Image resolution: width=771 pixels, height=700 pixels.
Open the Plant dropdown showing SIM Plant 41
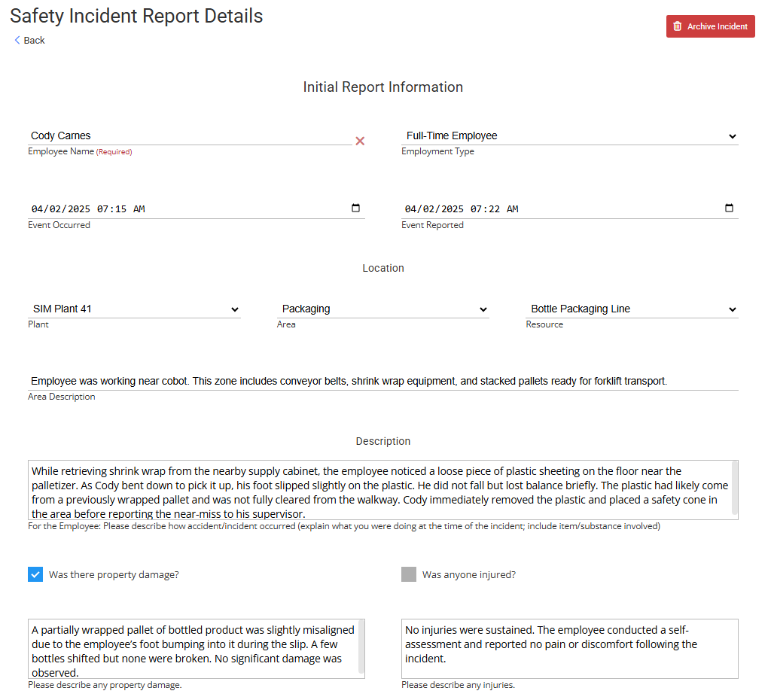134,309
